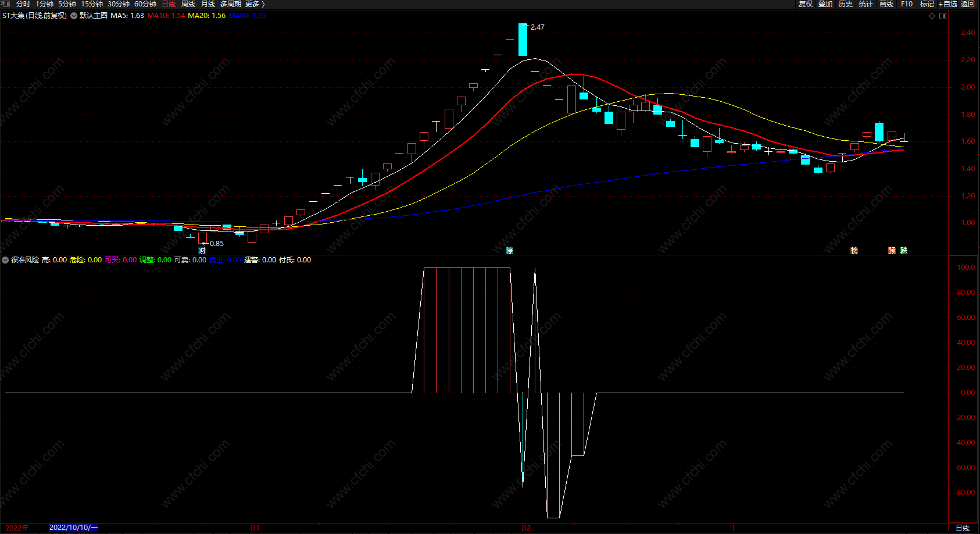The height and width of the screenshot is (534, 980).
Task: Switch to the 分时 intraday tab
Action: click(x=23, y=4)
